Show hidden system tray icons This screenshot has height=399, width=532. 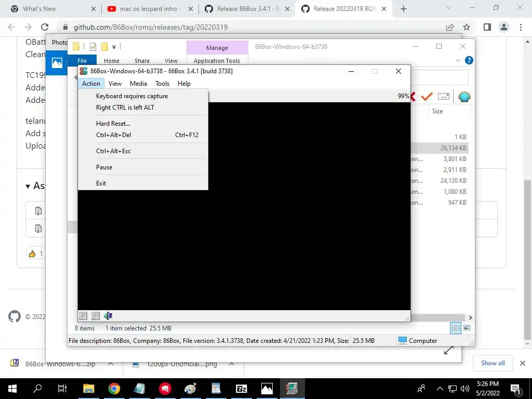click(x=440, y=389)
